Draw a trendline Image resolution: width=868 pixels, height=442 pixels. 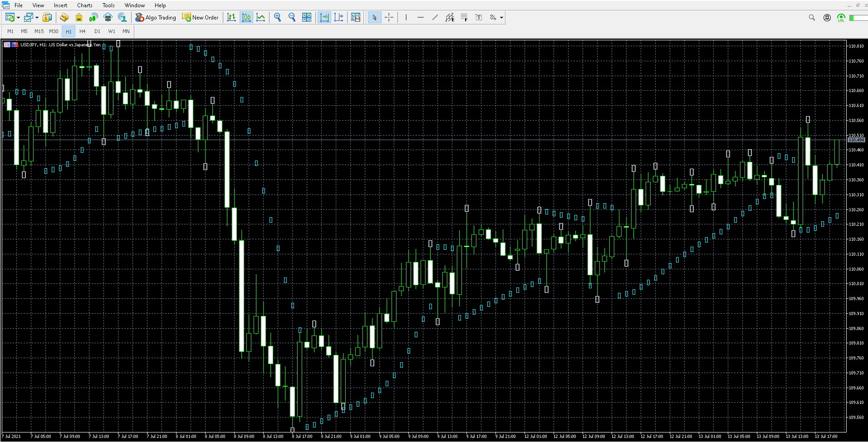coord(435,17)
